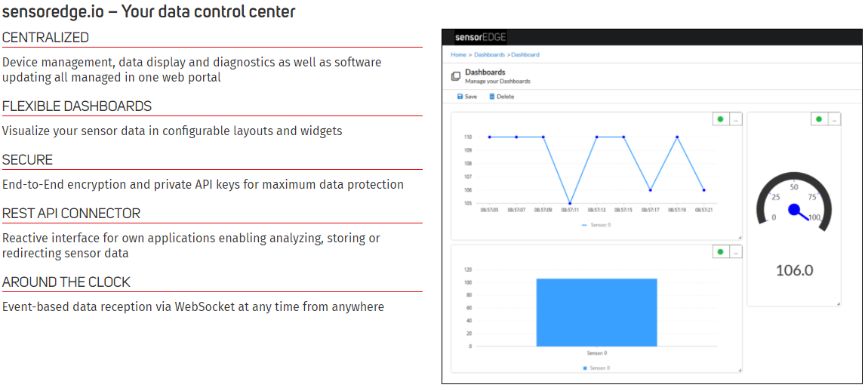Viewport: 868px width, 391px height.
Task: Toggle the Sensor: 0 legend of the line chart
Action: coord(596,225)
